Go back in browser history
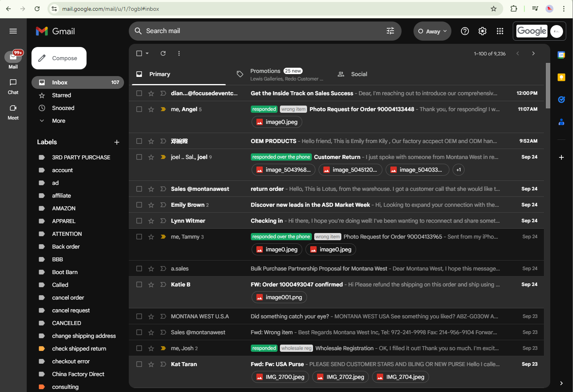The image size is (573, 392). (8, 9)
